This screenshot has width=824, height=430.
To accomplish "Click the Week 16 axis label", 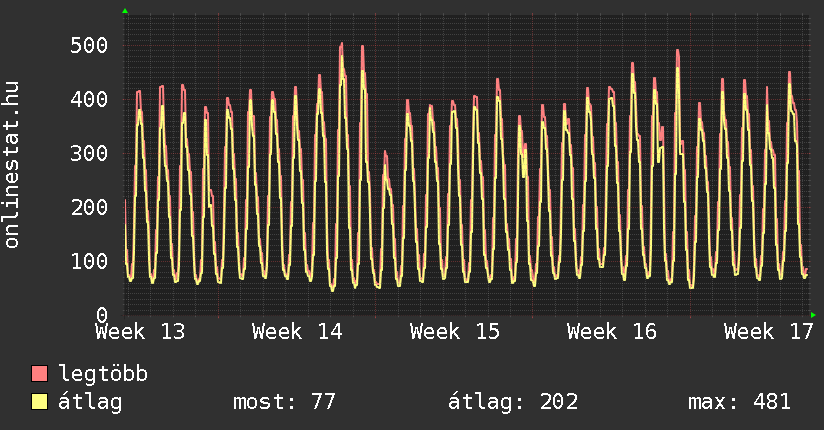I will point(612,331).
